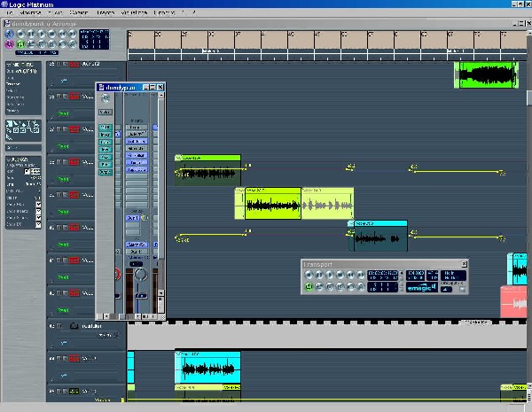The image size is (532, 412).
Task: Click the SMPTE position display in floating Transport
Action: pyautogui.click(x=382, y=275)
